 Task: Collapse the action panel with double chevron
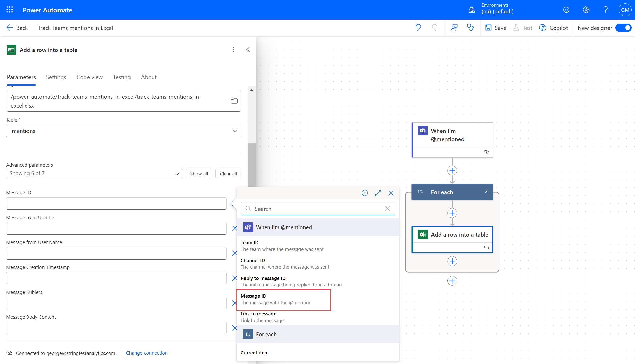248,50
